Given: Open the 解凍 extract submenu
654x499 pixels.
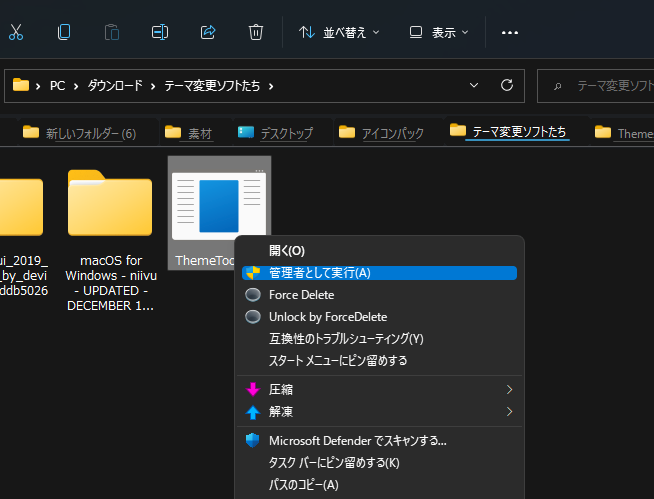Looking at the screenshot, I should [x=379, y=412].
